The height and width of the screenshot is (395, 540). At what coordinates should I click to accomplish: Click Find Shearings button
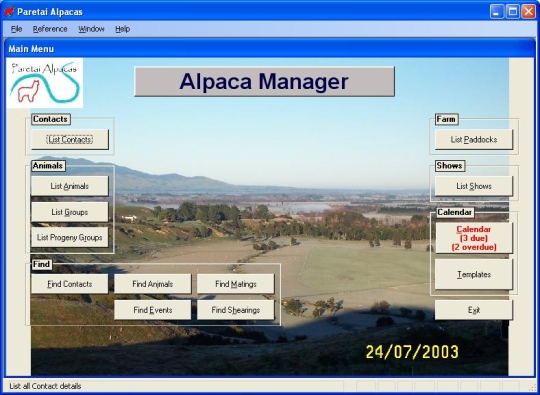[x=236, y=310]
